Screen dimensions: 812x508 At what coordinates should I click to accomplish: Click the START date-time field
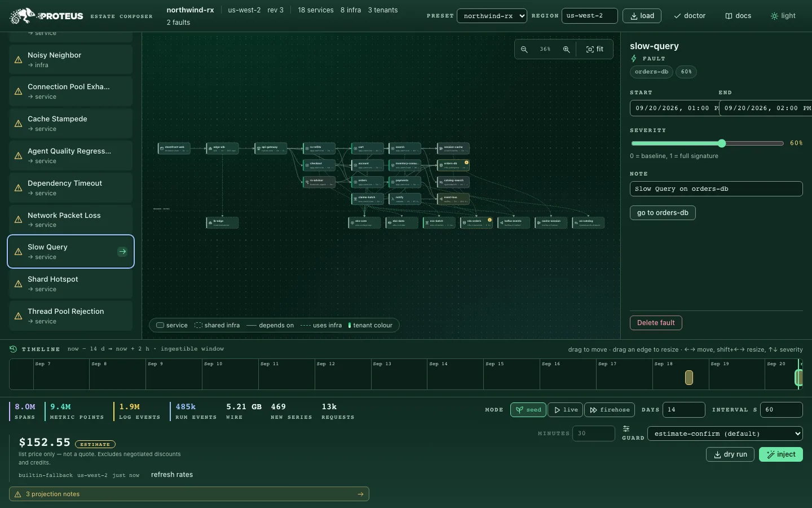[674, 108]
